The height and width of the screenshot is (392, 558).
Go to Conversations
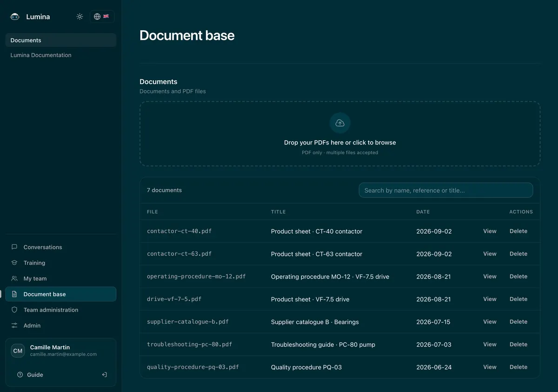pyautogui.click(x=61, y=247)
